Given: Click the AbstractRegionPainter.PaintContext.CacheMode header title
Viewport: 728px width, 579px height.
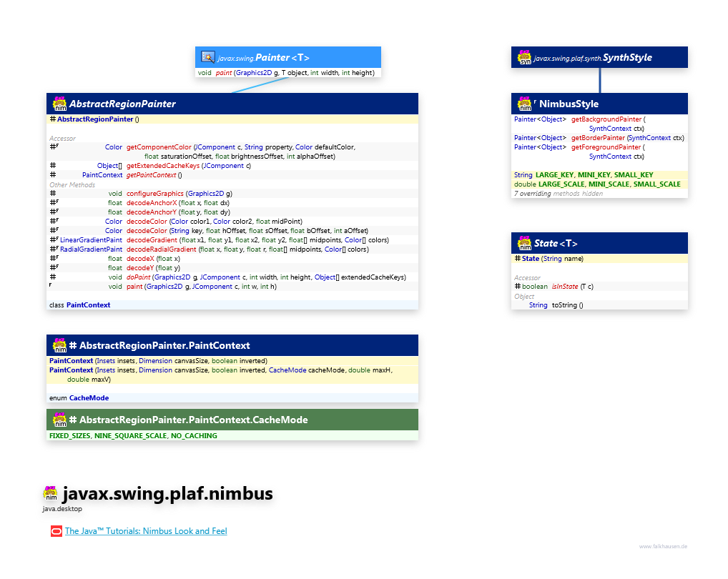Looking at the screenshot, I should 194,420.
